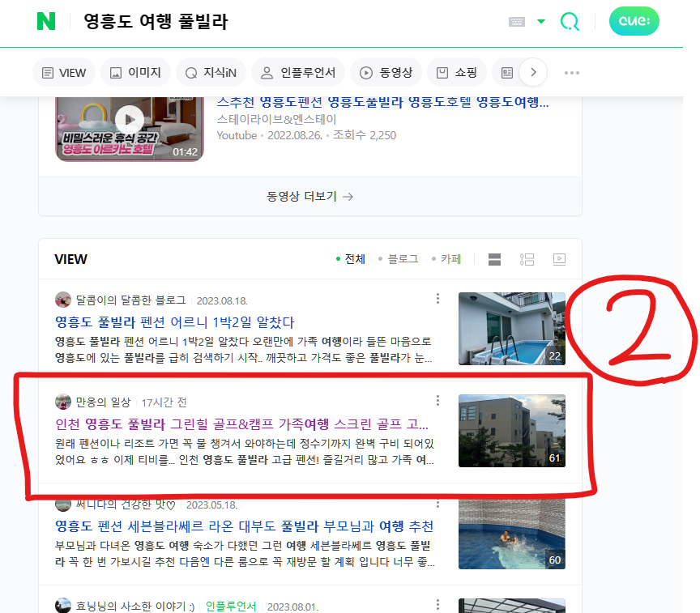Click the 세븐블라쎄르 snippet about 부모님과 다녀온
700x613 pixels.
245,554
